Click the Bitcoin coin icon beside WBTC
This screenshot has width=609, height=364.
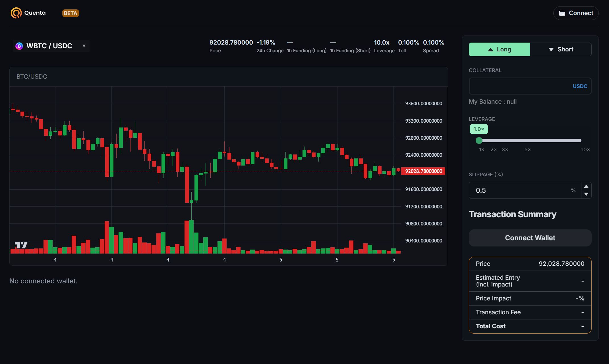point(19,46)
